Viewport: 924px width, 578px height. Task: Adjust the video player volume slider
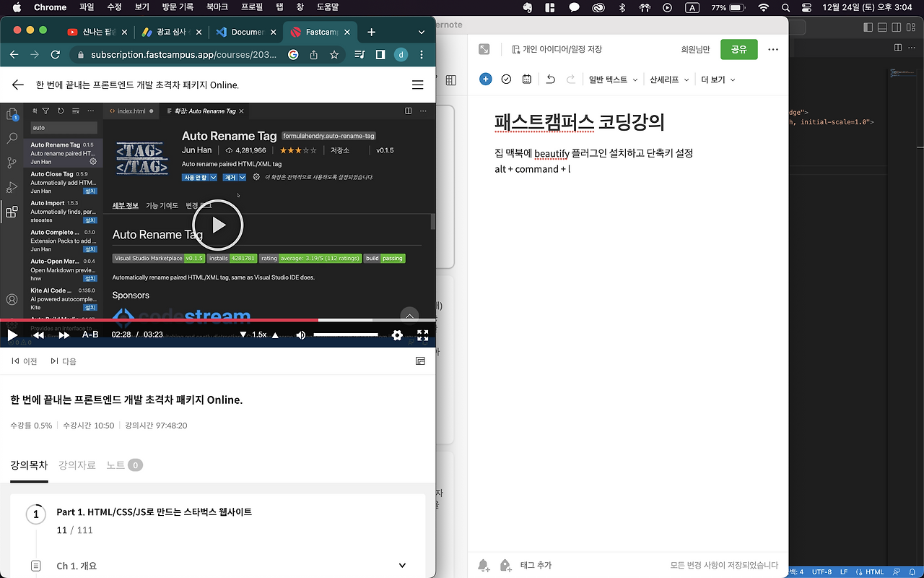346,335
